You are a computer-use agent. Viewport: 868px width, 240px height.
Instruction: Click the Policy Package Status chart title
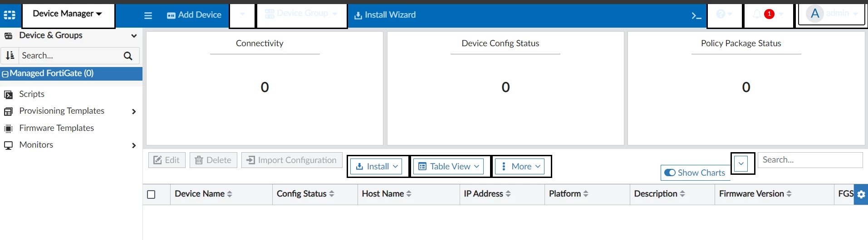tap(741, 43)
